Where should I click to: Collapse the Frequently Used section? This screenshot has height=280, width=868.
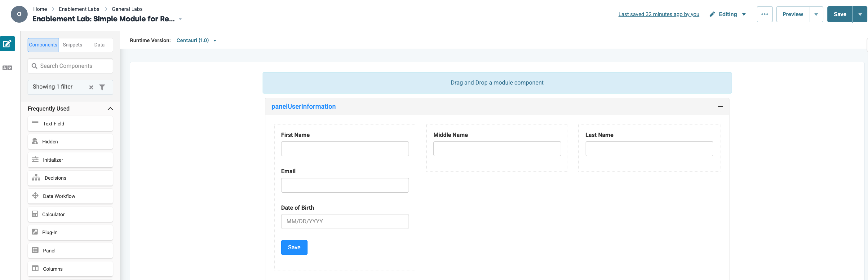pos(109,108)
